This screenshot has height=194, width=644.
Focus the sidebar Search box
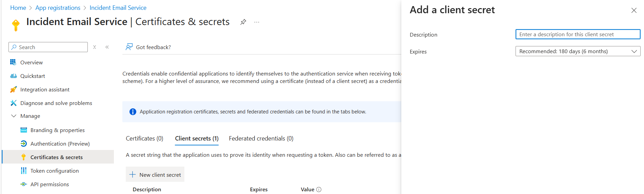51,47
